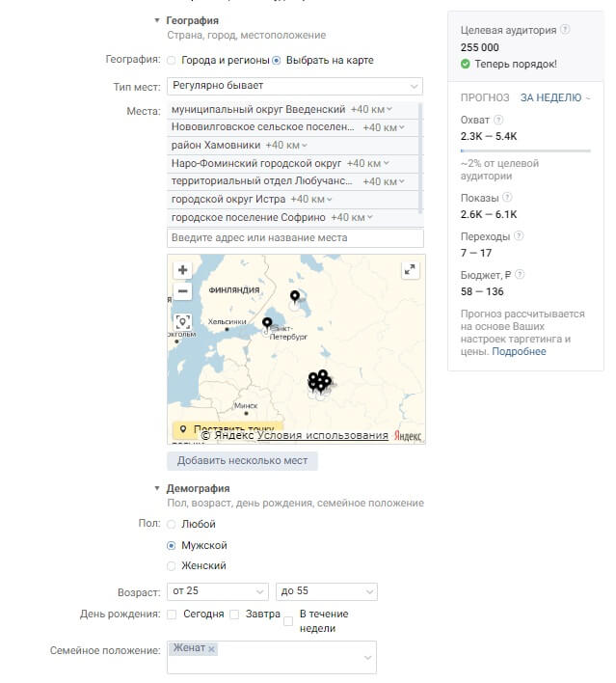
Task: Open radius dropdown for городской округ Истра
Action: pyautogui.click(x=311, y=199)
